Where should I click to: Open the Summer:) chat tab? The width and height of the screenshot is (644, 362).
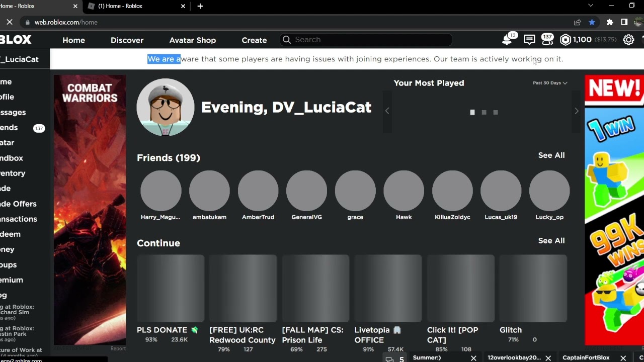click(427, 358)
